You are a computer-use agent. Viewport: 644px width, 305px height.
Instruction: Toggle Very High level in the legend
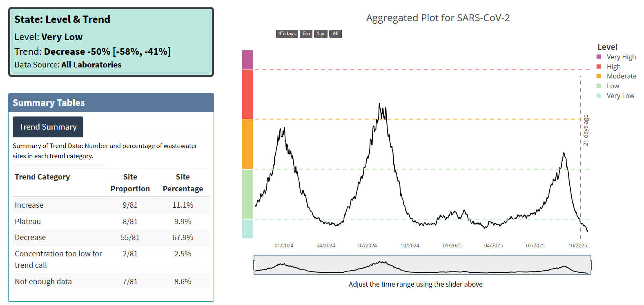[617, 57]
